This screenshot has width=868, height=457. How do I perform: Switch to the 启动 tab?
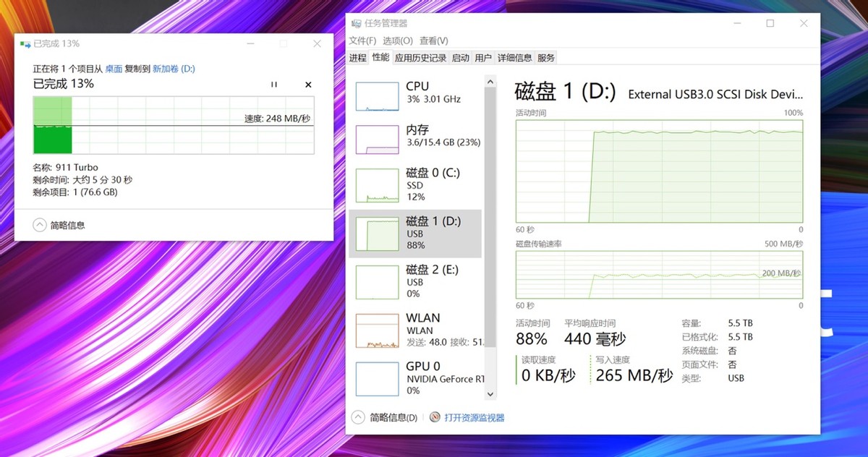coord(460,58)
